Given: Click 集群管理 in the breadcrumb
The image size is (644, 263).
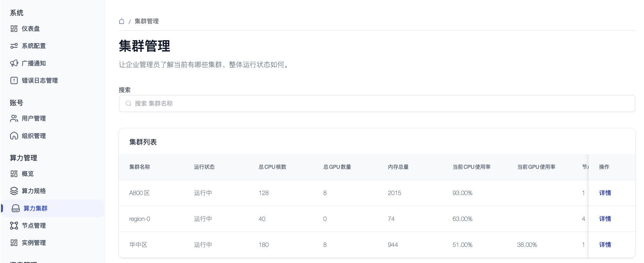Looking at the screenshot, I should point(146,21).
